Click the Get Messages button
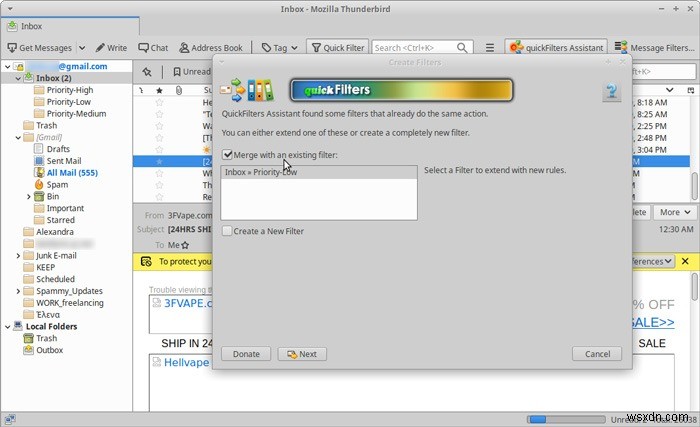 tap(39, 48)
